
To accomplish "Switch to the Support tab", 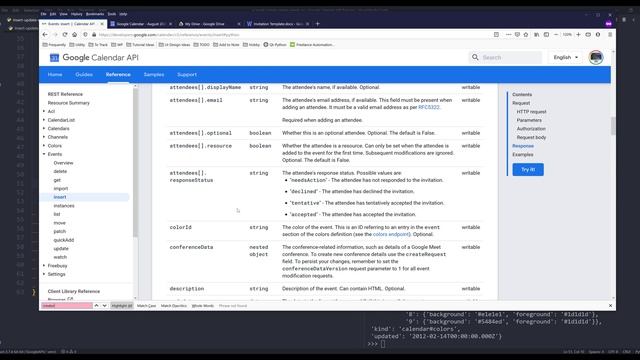I will [187, 75].
